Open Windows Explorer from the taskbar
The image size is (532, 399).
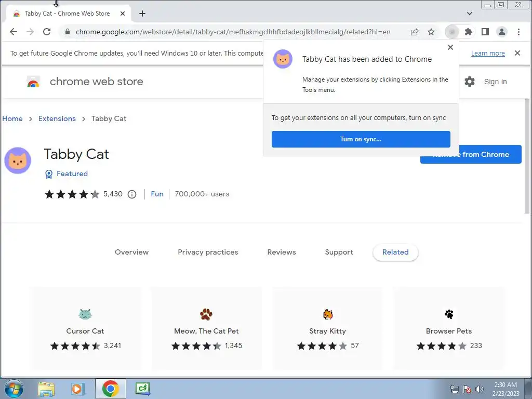click(46, 389)
